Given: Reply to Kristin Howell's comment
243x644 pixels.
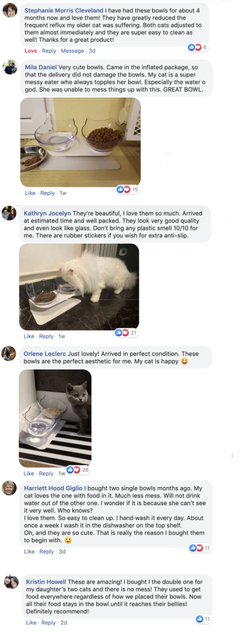Looking at the screenshot, I should click(48, 622).
